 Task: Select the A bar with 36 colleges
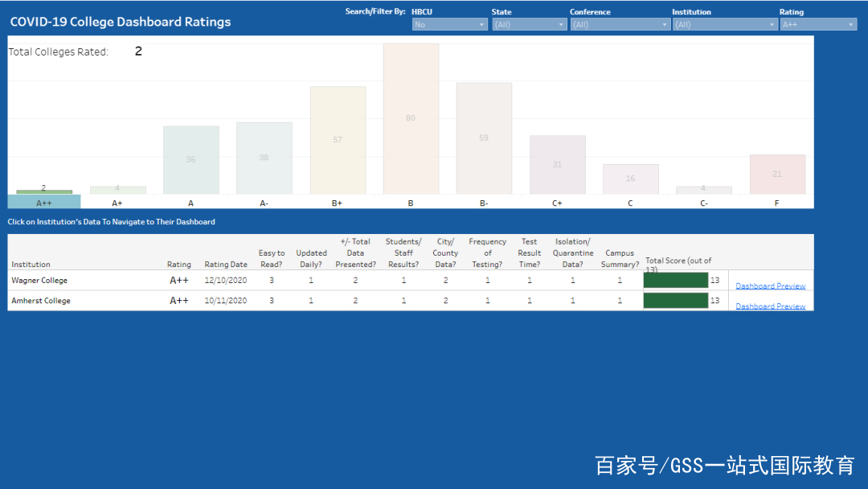[190, 159]
